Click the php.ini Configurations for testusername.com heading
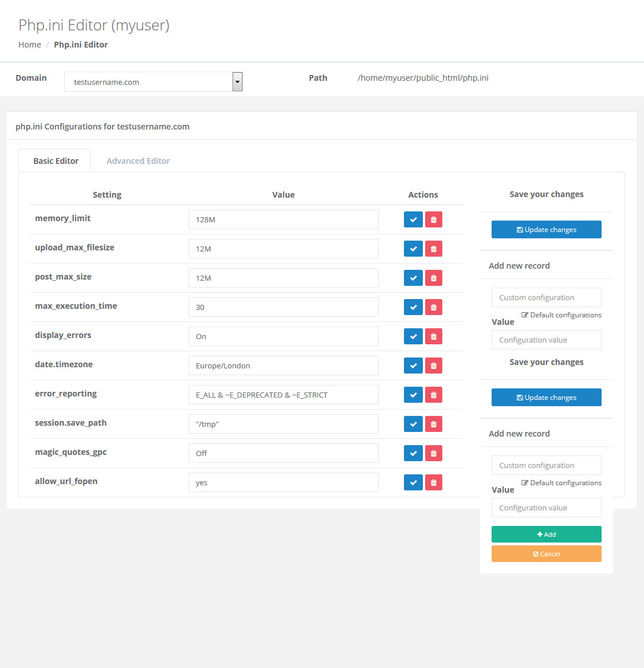Viewport: 644px width, 668px height. coord(102,127)
